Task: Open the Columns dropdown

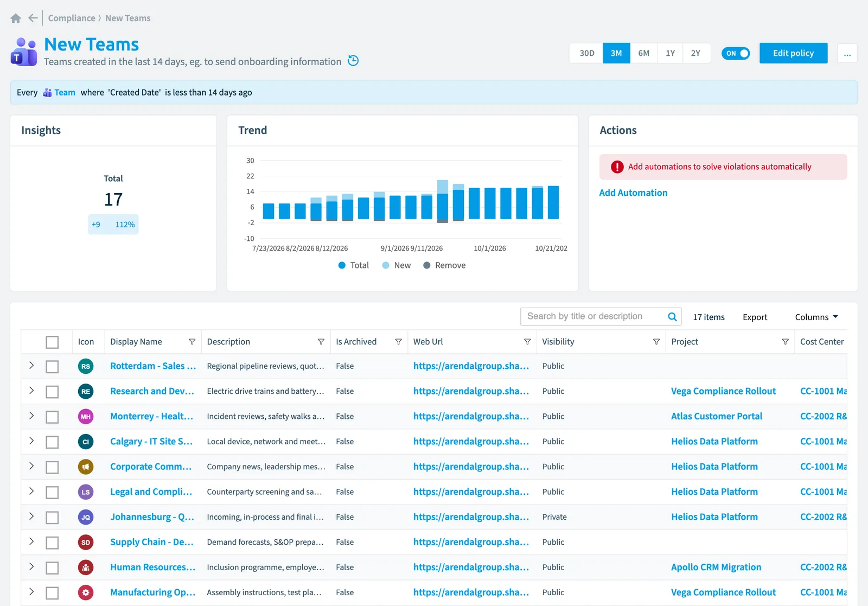Action: 816,317
